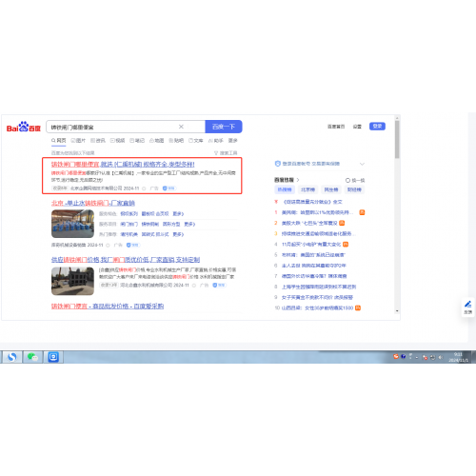Screen dimensions: 476x476
Task: Click the red Sogou icon in system tray
Action: click(396, 356)
